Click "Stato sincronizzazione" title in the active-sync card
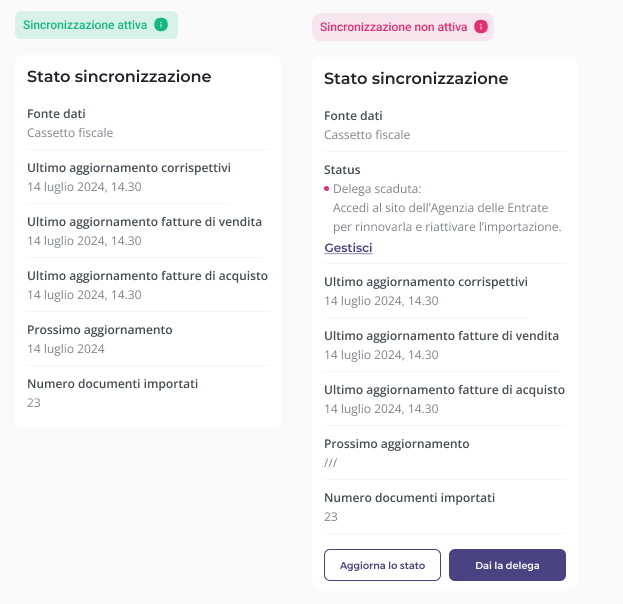This screenshot has width=623, height=604. coord(119,76)
